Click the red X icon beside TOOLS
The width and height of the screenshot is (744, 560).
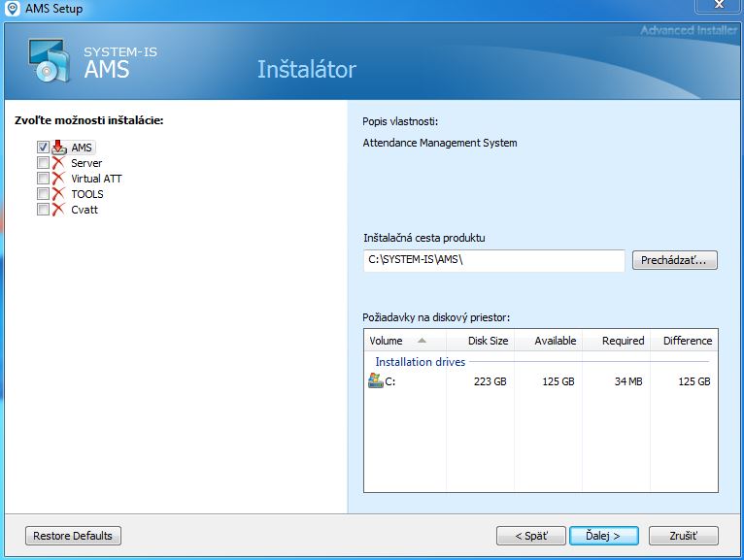click(58, 194)
